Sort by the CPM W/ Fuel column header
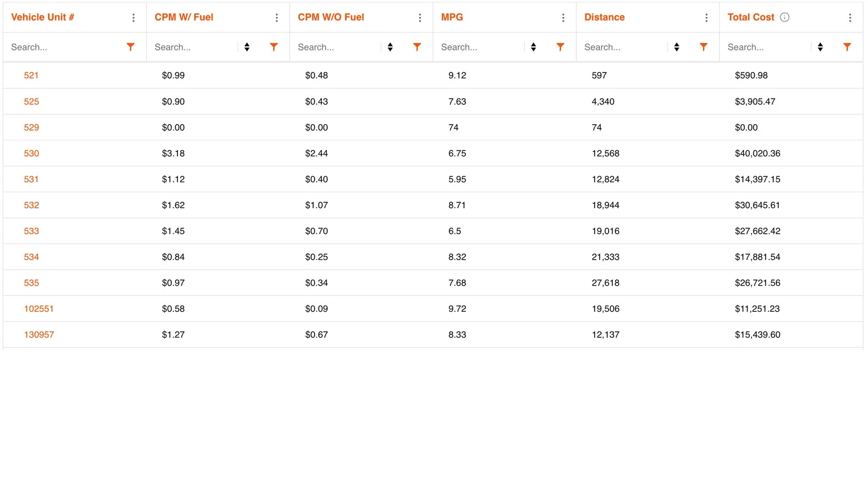This screenshot has width=868, height=488. click(x=184, y=17)
